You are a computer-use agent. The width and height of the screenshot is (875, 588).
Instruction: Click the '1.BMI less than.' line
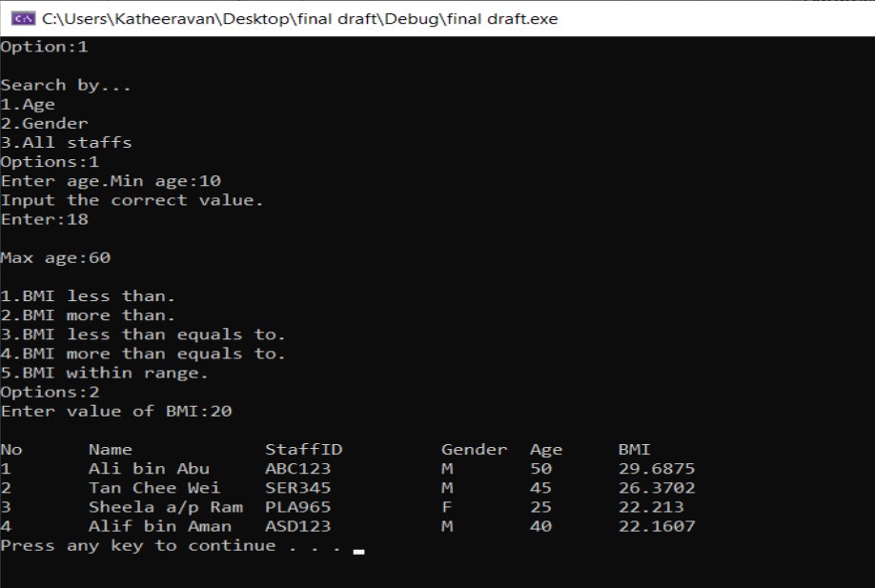click(x=88, y=296)
